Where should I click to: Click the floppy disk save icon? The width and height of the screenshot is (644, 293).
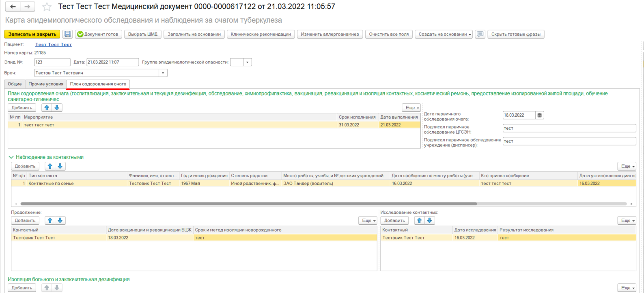(67, 35)
